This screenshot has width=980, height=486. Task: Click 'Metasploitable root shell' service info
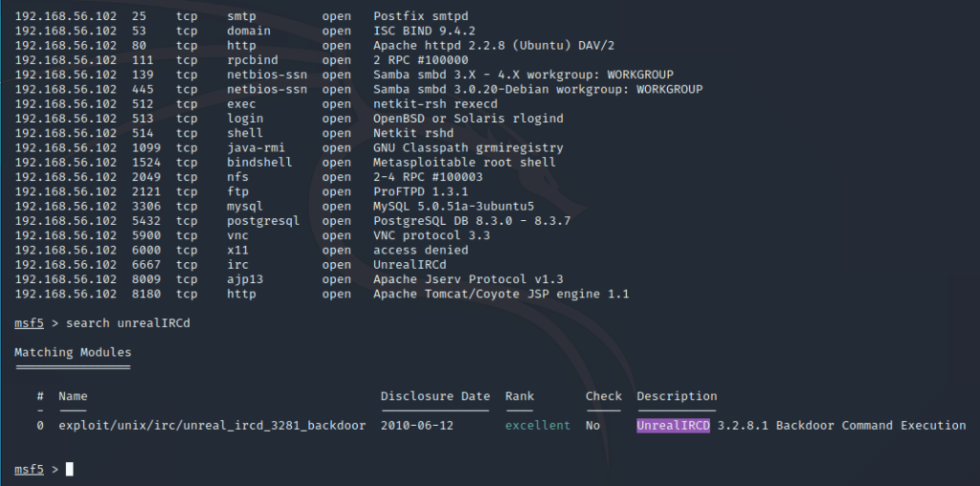tap(464, 163)
